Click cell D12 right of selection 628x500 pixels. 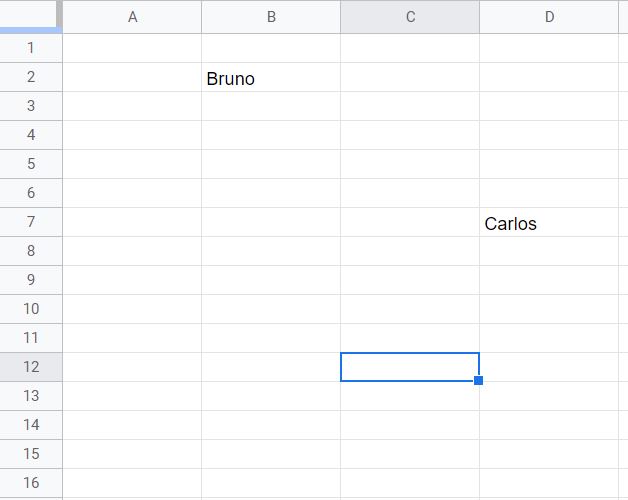(x=549, y=367)
